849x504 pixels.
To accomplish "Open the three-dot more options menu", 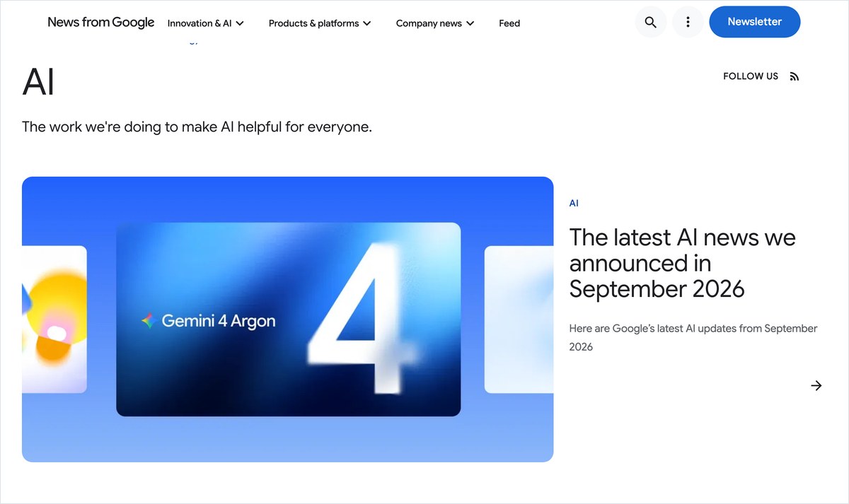I will pos(688,22).
